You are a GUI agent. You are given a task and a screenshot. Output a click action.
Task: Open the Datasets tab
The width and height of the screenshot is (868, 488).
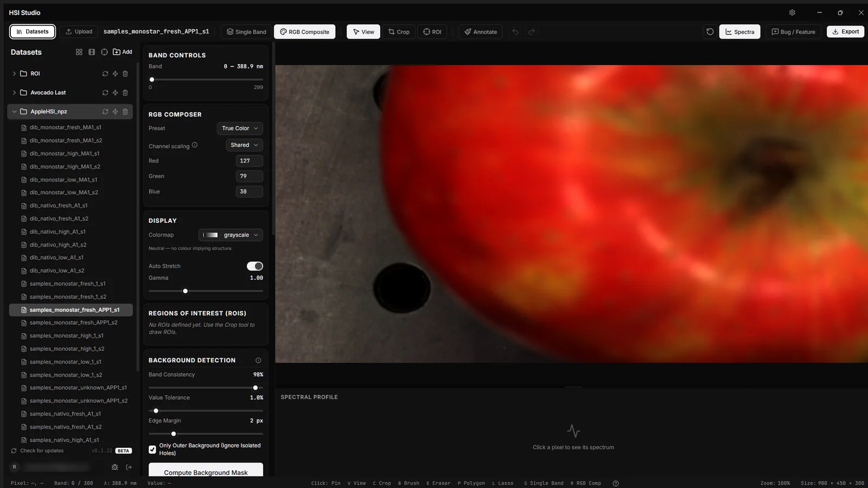[33, 31]
